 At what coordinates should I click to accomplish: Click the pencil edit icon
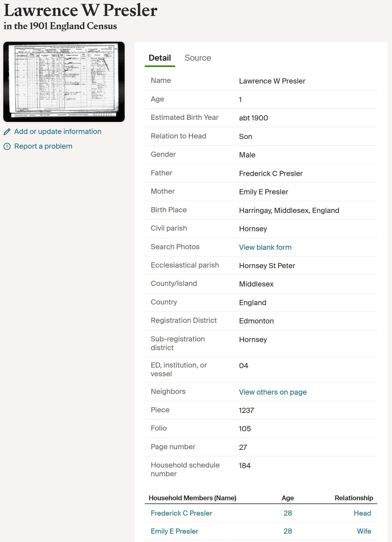pos(7,132)
